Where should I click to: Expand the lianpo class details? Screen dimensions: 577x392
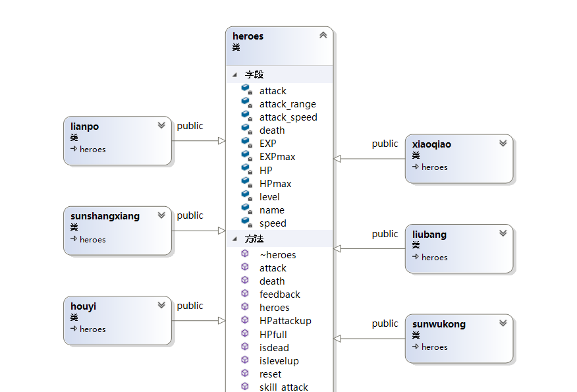[x=161, y=125]
